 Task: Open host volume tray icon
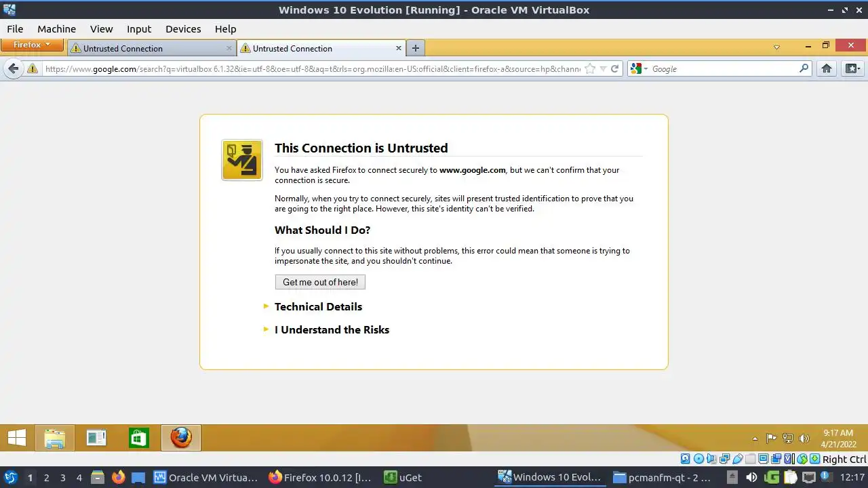pos(751,477)
